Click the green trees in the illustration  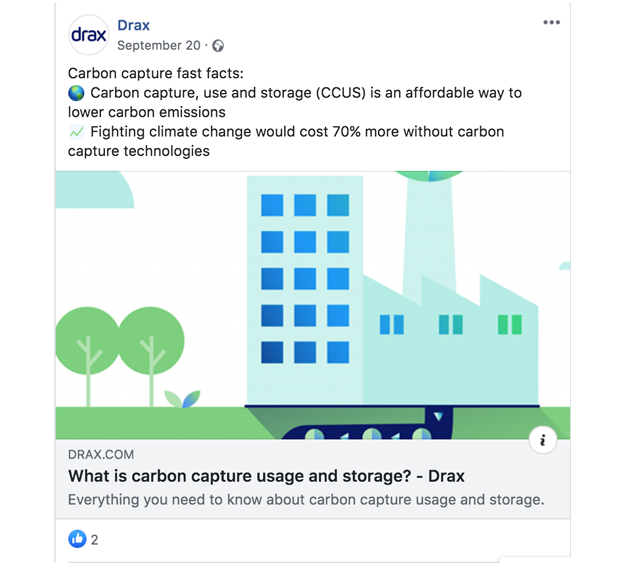click(x=120, y=356)
